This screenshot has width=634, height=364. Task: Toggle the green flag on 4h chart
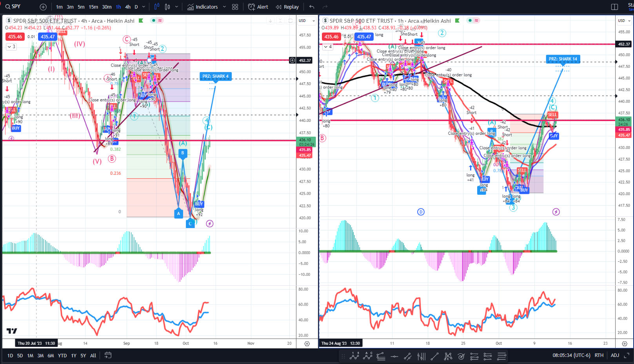point(141,21)
